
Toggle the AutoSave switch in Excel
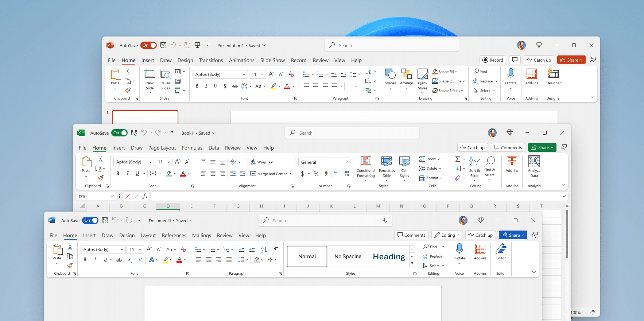[120, 133]
